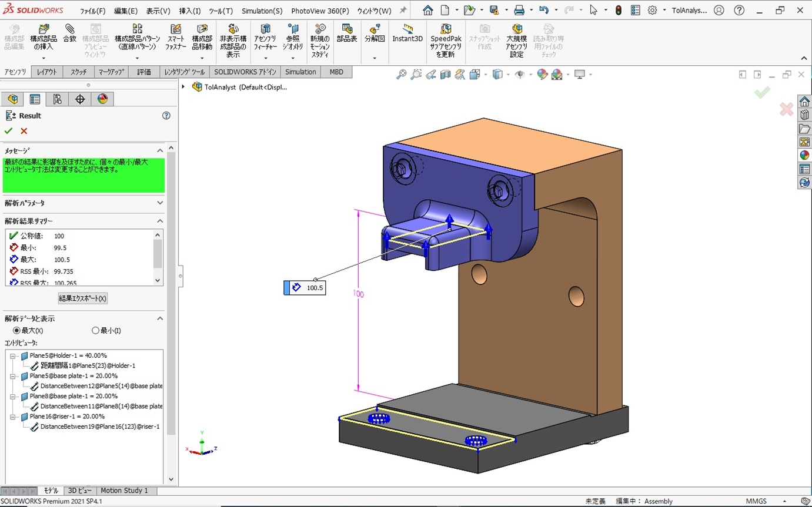This screenshot has width=812, height=507.
Task: Open the DimXpertManager crosshair tab
Action: pyautogui.click(x=80, y=99)
